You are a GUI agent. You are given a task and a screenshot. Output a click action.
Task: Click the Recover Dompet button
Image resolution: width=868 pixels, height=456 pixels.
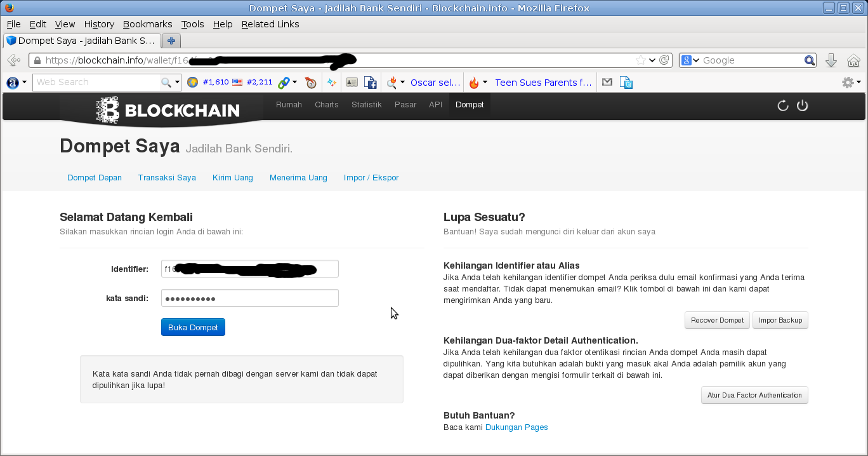[718, 320]
